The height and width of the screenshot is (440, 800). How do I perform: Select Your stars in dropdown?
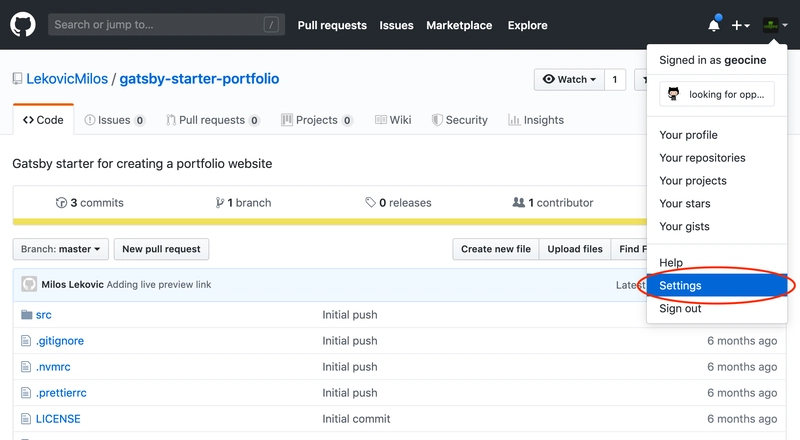685,204
